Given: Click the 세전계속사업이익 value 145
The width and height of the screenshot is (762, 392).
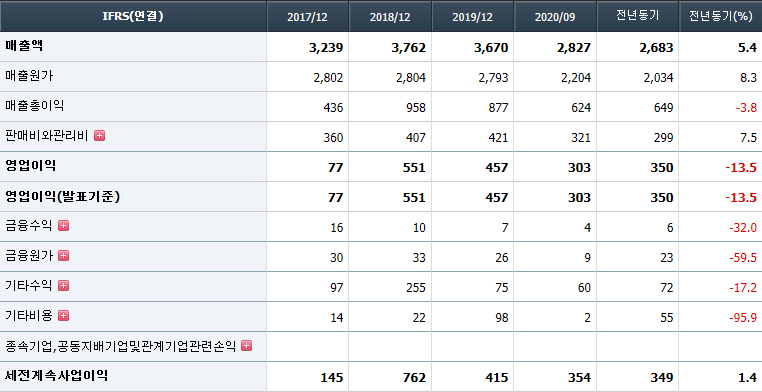Looking at the screenshot, I should pos(332,378).
